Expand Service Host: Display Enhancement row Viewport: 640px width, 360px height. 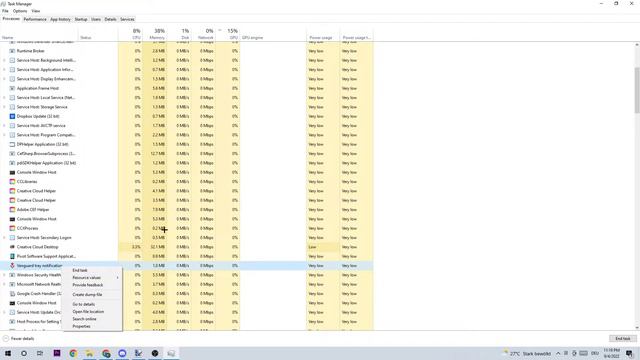click(x=4, y=79)
